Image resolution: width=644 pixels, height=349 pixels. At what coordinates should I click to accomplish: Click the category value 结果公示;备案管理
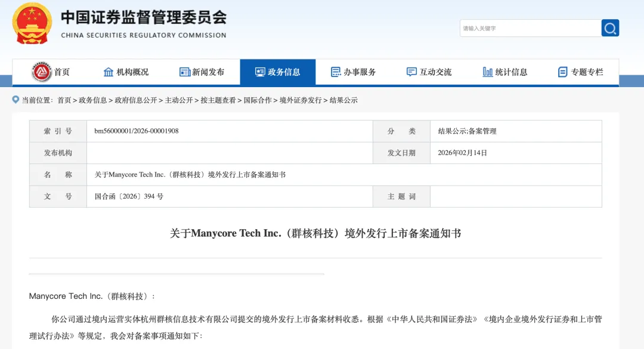467,131
